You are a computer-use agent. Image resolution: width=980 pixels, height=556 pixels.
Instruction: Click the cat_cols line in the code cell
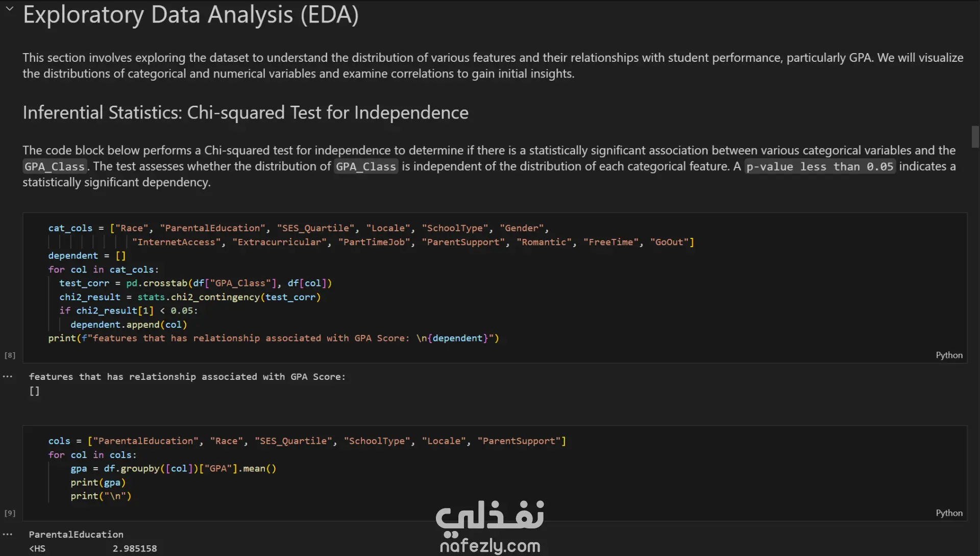coord(299,228)
